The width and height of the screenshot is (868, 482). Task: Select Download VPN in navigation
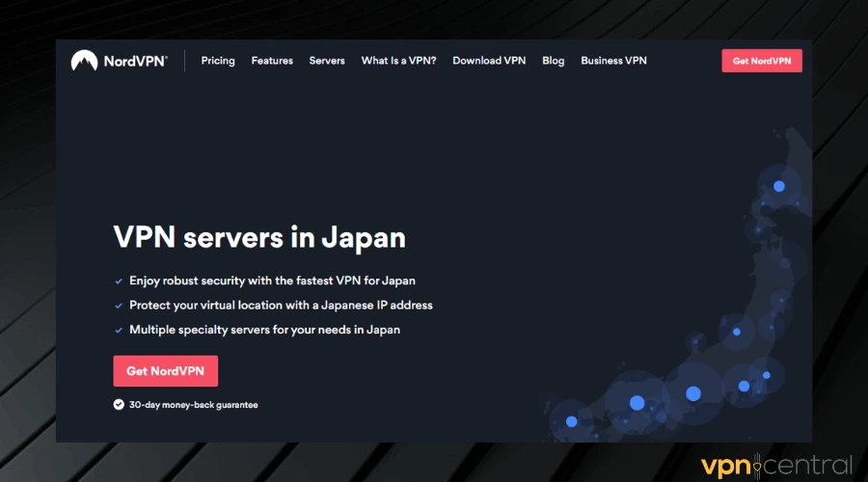point(489,61)
